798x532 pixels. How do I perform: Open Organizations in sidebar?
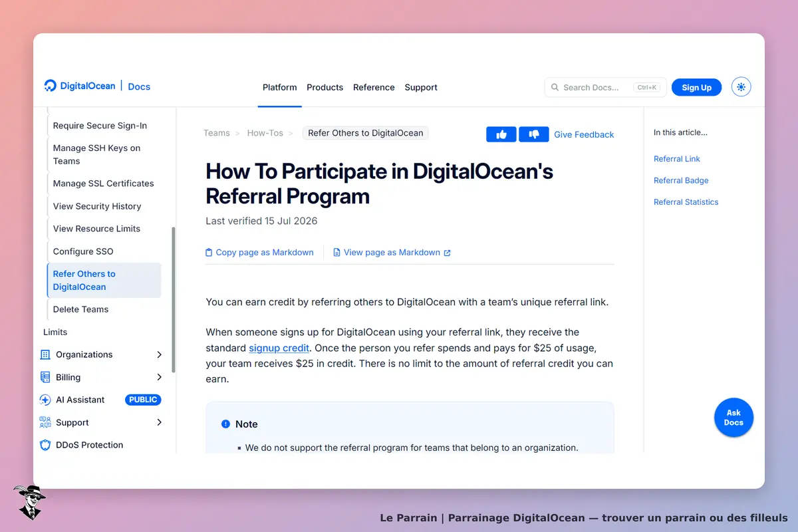84,354
